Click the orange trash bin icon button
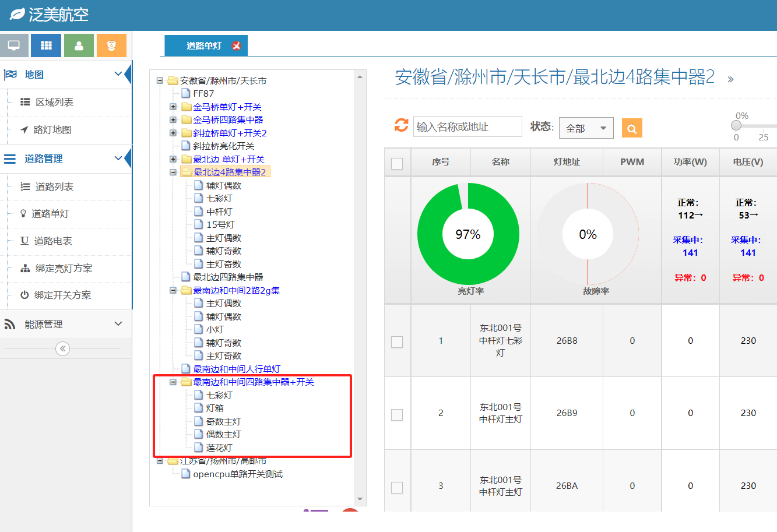This screenshot has height=532, width=777. coord(111,45)
